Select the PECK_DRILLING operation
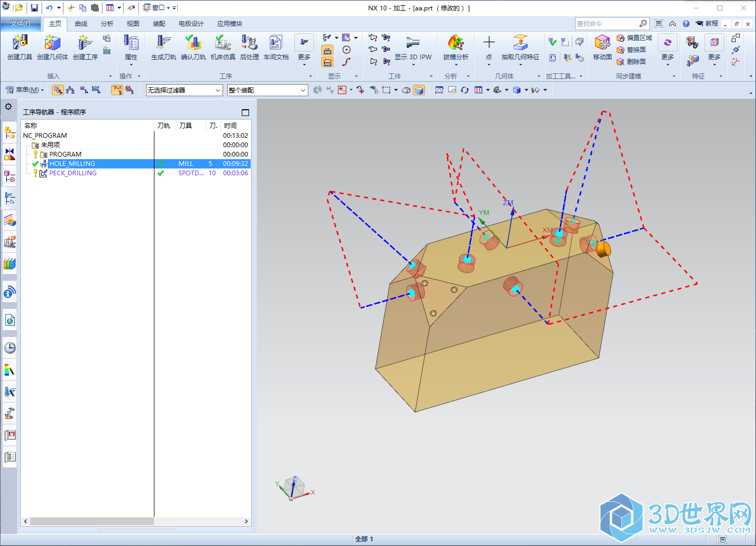 (73, 173)
